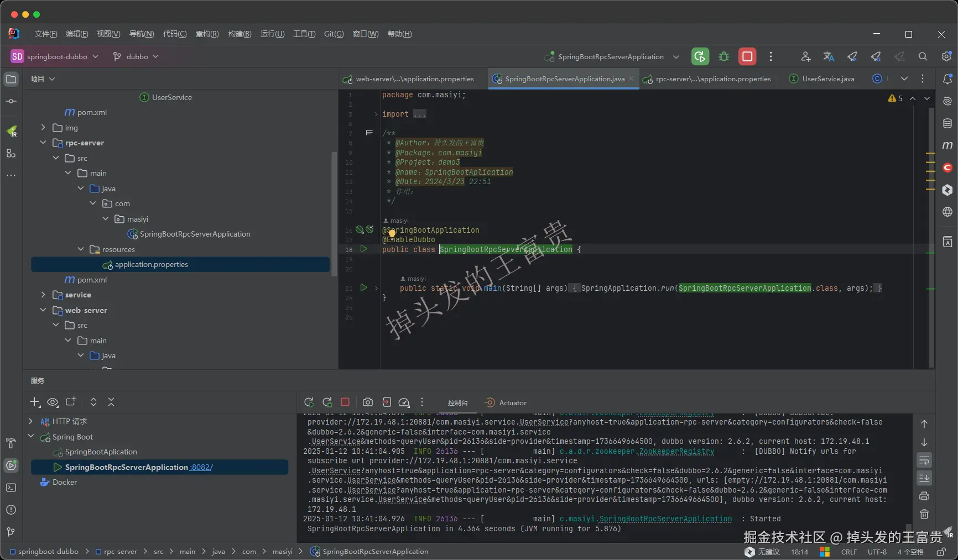
Task: Change the CRLF line separator setting
Action: click(x=849, y=552)
